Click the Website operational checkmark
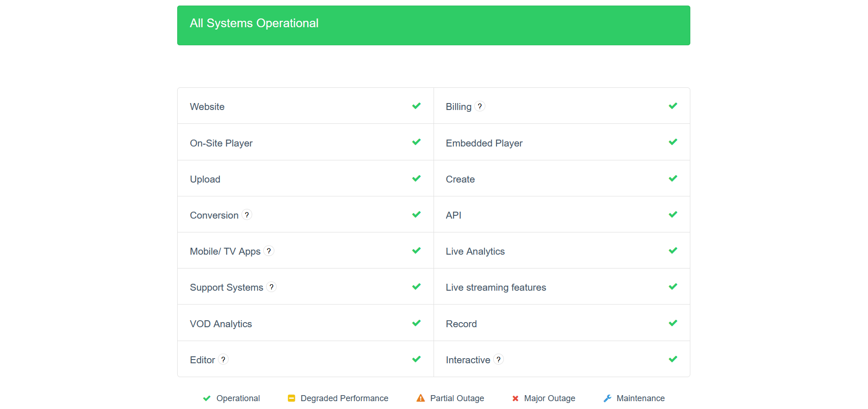 pyautogui.click(x=416, y=106)
